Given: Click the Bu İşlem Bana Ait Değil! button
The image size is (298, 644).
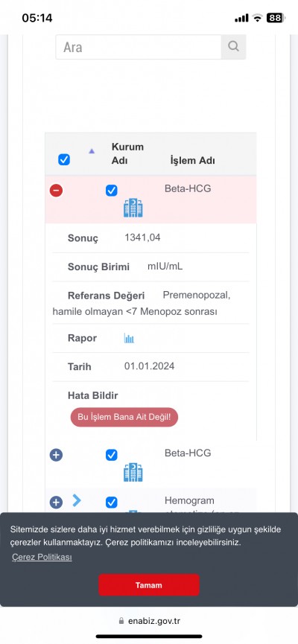Looking at the screenshot, I should coord(124,417).
